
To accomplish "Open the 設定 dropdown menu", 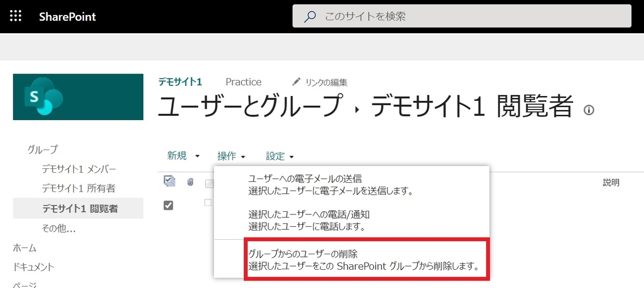I will coord(280,156).
